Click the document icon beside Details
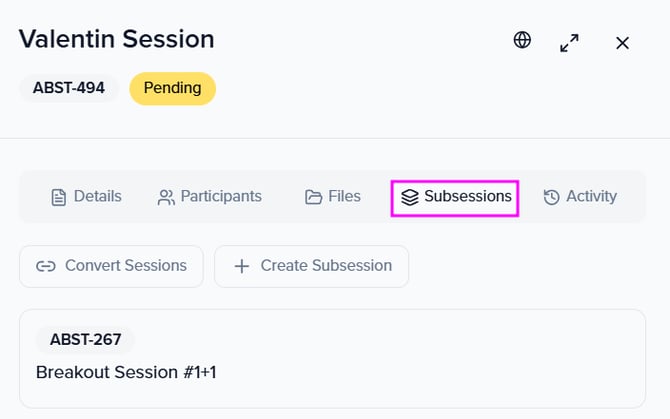This screenshot has width=670, height=419. tap(59, 197)
